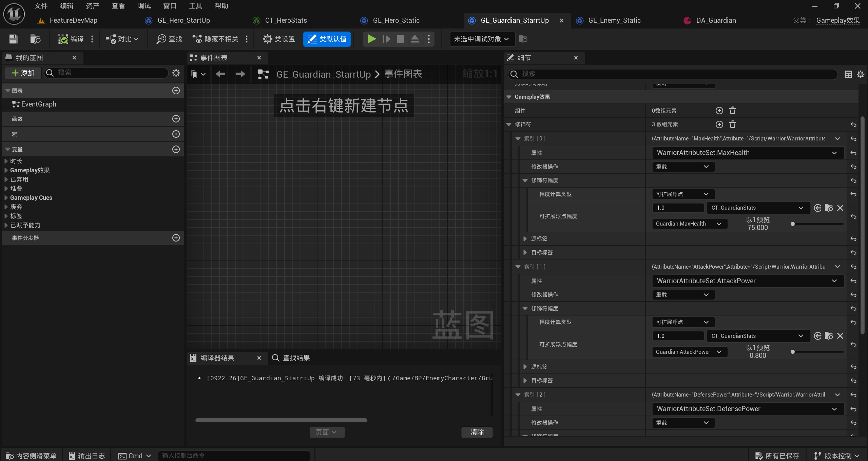868x461 pixels.
Task: Start Play in editor
Action: tap(371, 39)
